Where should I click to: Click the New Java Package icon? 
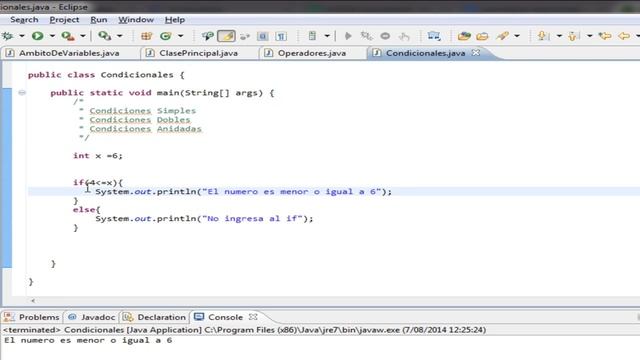pyautogui.click(x=146, y=36)
